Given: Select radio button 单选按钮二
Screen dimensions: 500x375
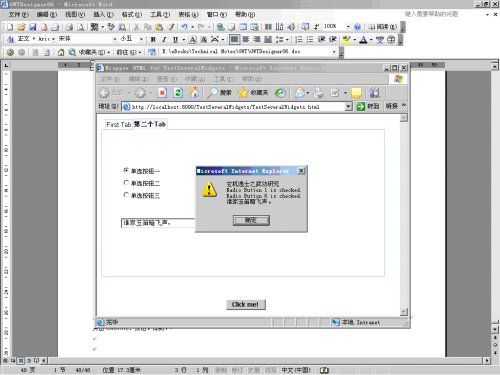Looking at the screenshot, I should pos(126,183).
